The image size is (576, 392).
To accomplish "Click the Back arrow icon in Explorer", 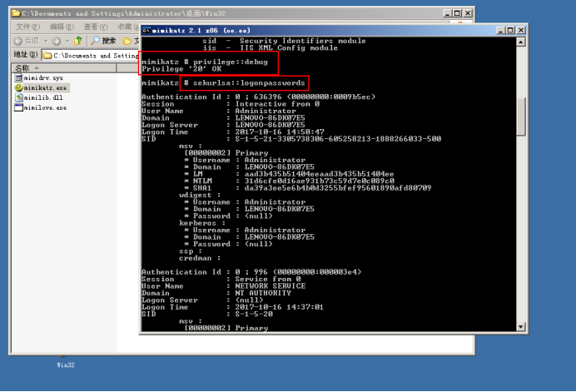I will (18, 41).
